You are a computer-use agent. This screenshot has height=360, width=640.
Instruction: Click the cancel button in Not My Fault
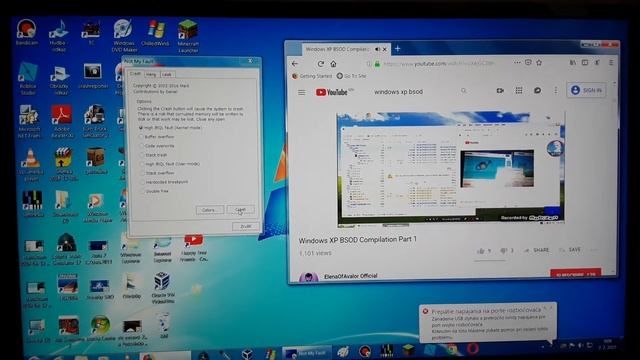(x=245, y=226)
